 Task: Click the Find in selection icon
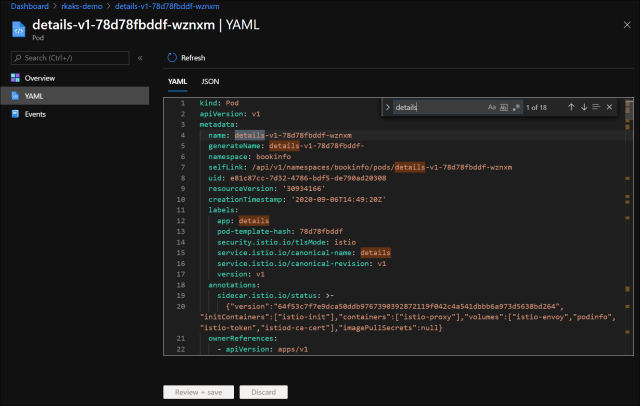tap(596, 107)
